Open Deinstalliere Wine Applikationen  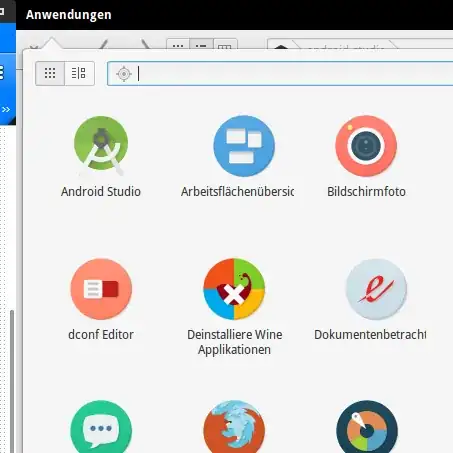click(x=234, y=289)
